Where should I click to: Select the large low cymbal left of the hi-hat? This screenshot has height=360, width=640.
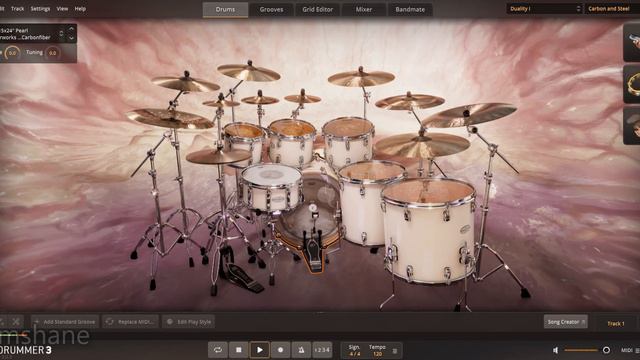[169, 118]
